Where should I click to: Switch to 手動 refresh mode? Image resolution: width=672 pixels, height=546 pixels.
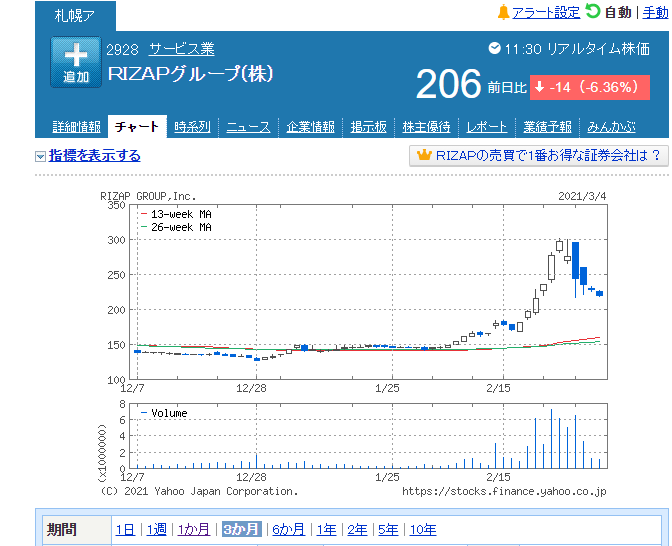(x=655, y=13)
